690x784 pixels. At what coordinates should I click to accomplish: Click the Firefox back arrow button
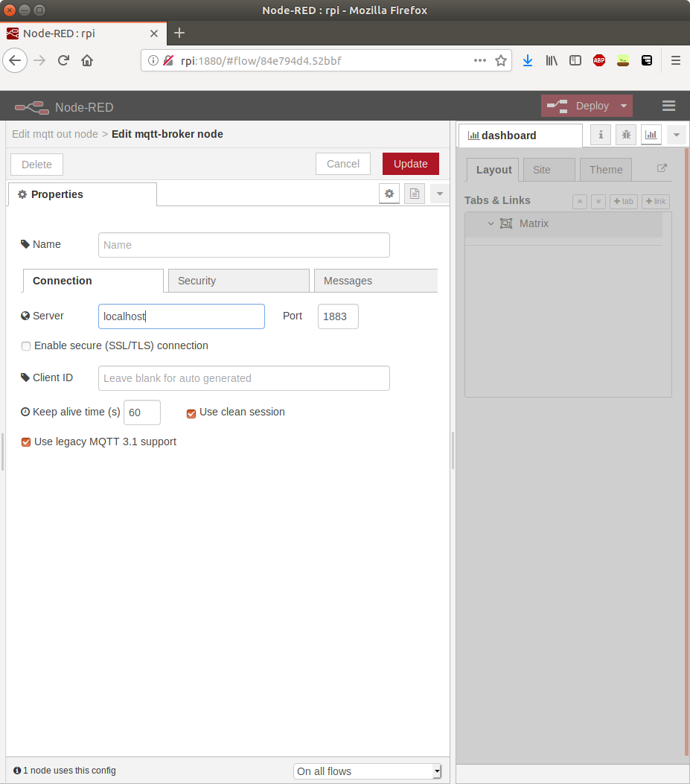[15, 60]
